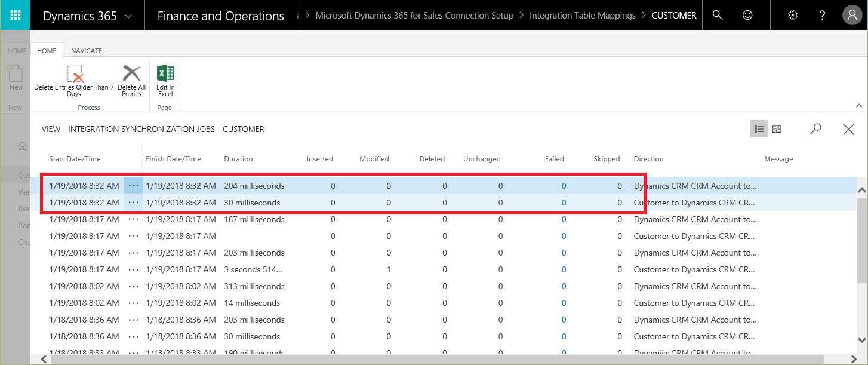Open row menu for the 313 milliseconds job
The height and width of the screenshot is (365, 868).
pos(133,286)
